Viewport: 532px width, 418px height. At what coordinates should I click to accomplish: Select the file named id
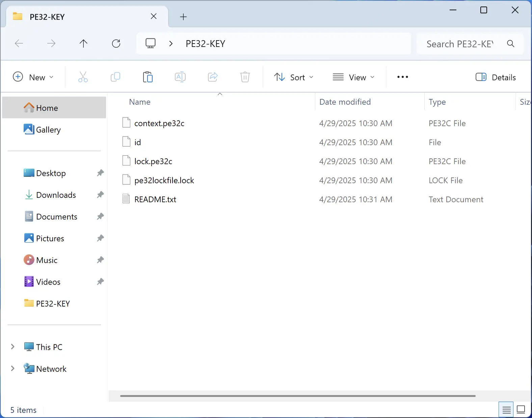(x=138, y=142)
